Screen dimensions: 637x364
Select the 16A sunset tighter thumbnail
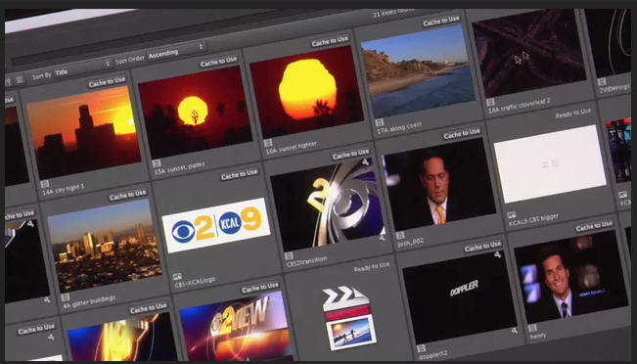(306, 92)
